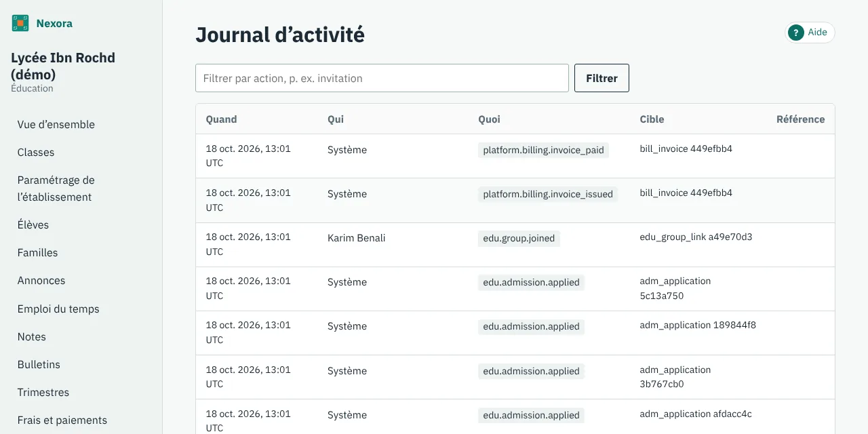Click the Référence column header
The height and width of the screenshot is (434, 868).
pos(801,119)
